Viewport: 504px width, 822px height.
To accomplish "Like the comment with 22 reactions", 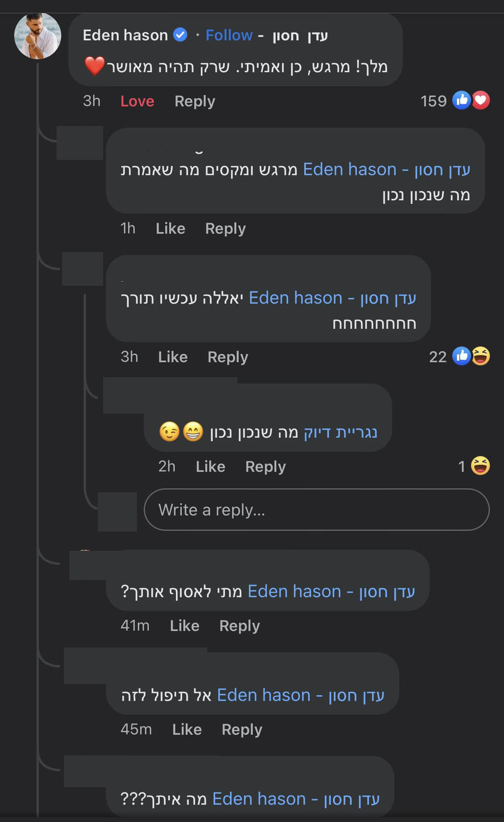I will click(x=173, y=357).
